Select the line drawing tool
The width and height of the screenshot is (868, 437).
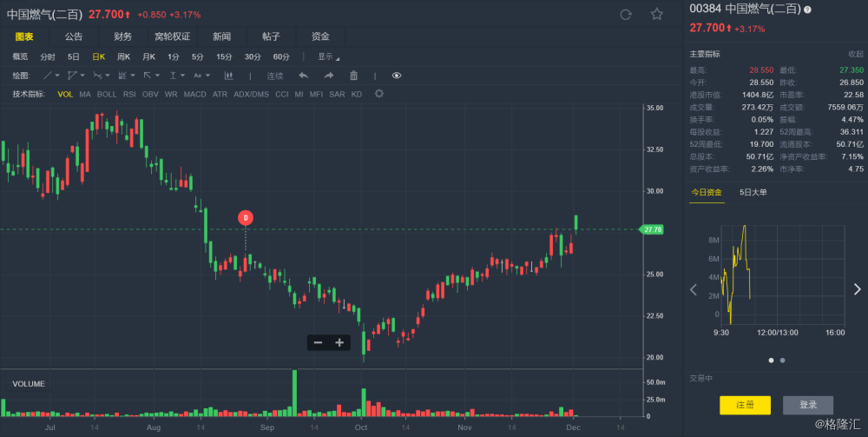[x=48, y=76]
